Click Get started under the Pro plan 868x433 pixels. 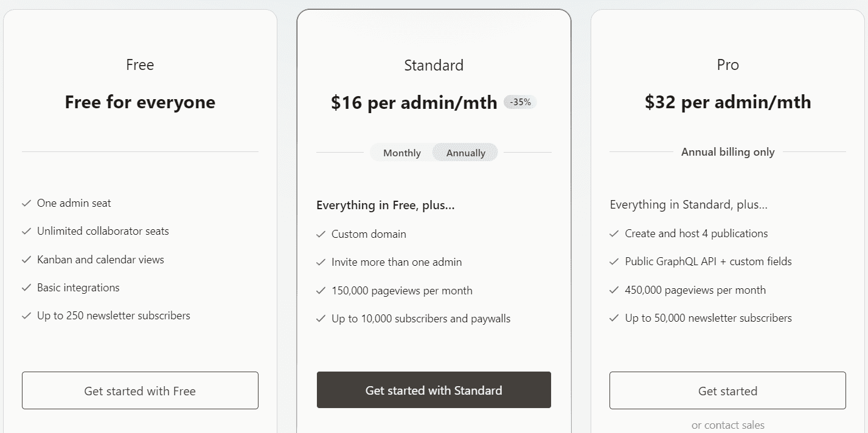(727, 390)
